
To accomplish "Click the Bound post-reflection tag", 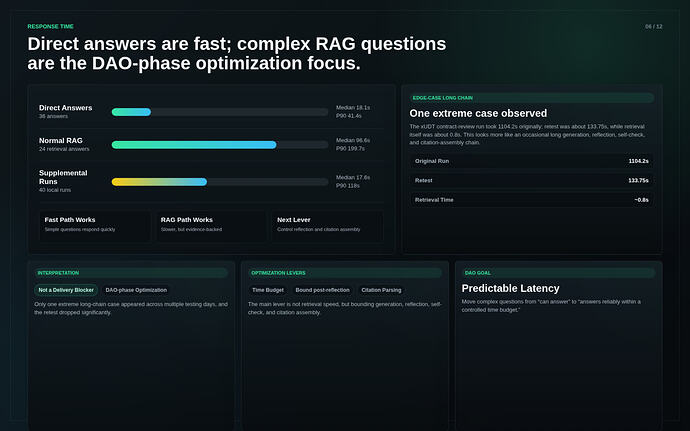I will (322, 290).
